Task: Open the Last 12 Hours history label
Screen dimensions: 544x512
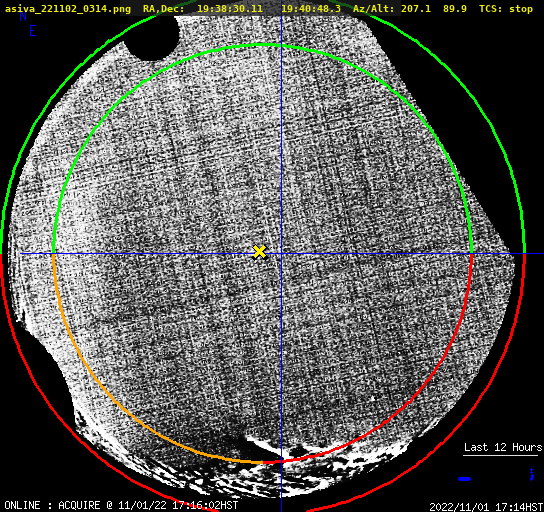Action: (503, 447)
